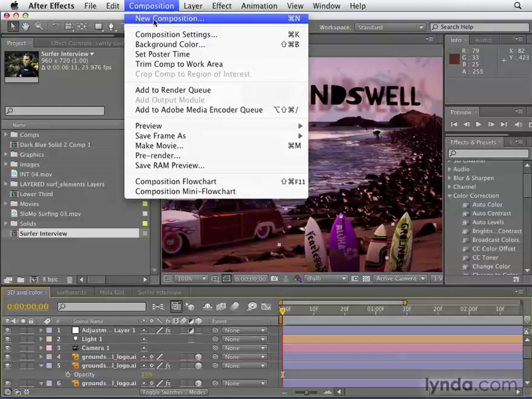Select the Selection arrow tool

pyautogui.click(x=13, y=27)
